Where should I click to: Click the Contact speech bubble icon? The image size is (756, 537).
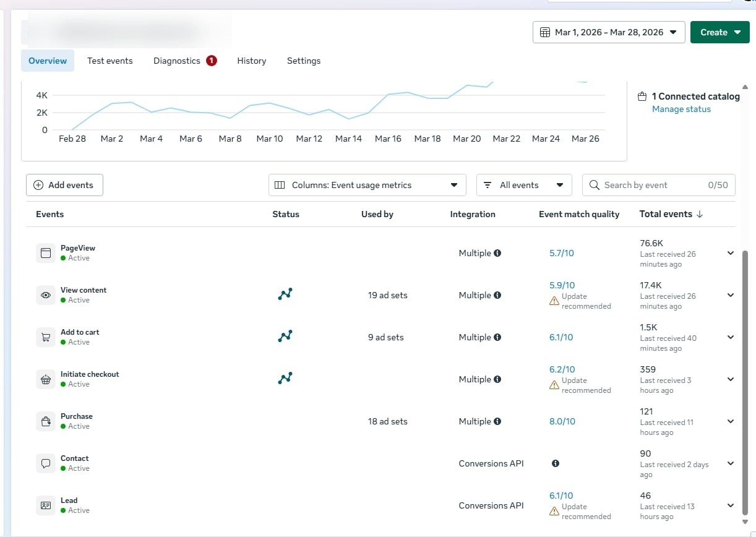pyautogui.click(x=45, y=463)
